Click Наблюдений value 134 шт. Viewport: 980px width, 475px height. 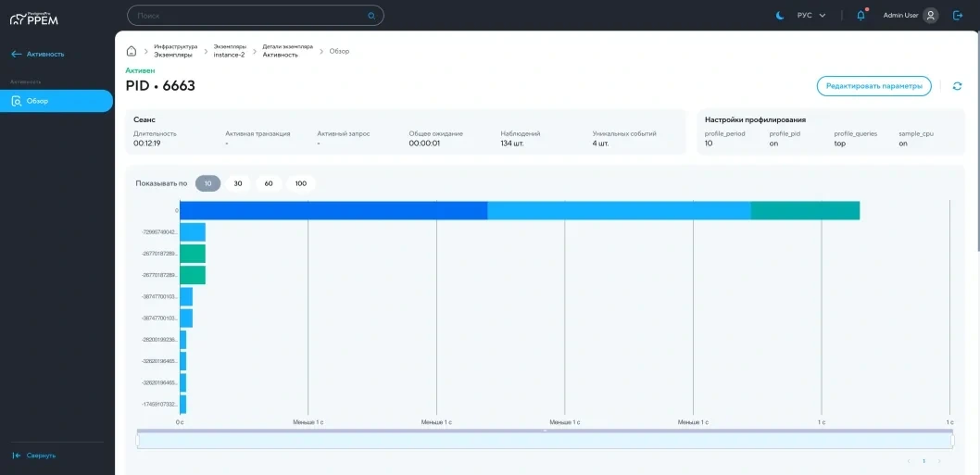[x=512, y=144]
